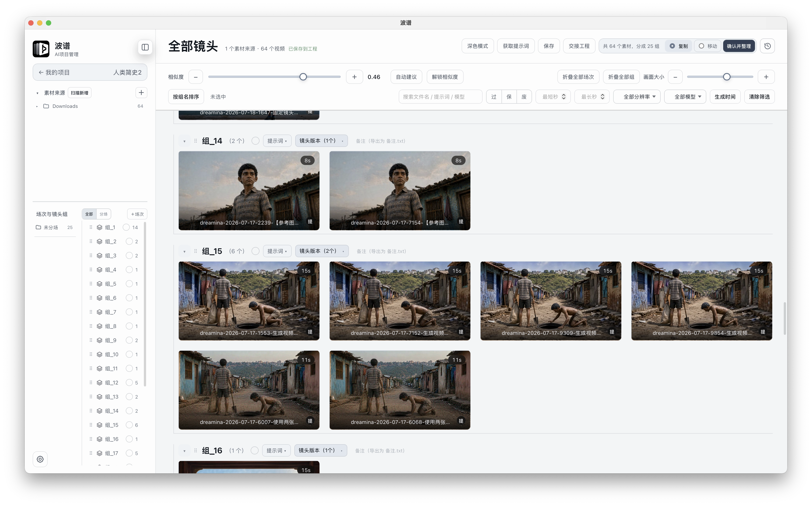The height and width of the screenshot is (506, 812).
Task: Click 自动建议 button
Action: [x=406, y=77]
